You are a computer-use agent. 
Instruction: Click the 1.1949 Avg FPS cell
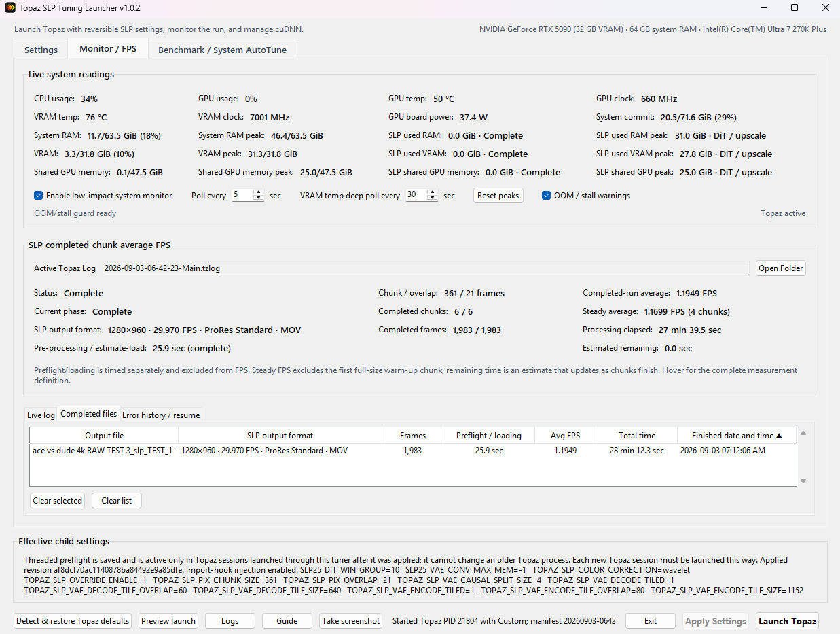tap(565, 451)
